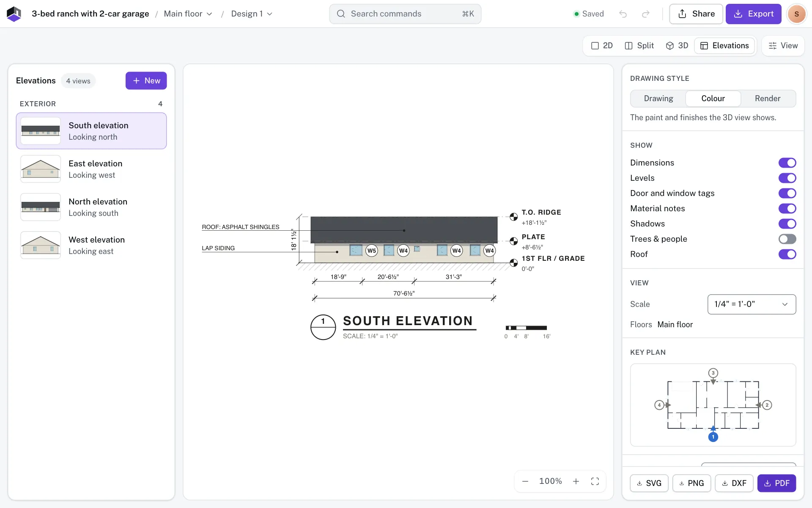Viewport: 812px width, 508px height.
Task: Expand Design 1 breadcrumb dropdown
Action: pos(252,14)
